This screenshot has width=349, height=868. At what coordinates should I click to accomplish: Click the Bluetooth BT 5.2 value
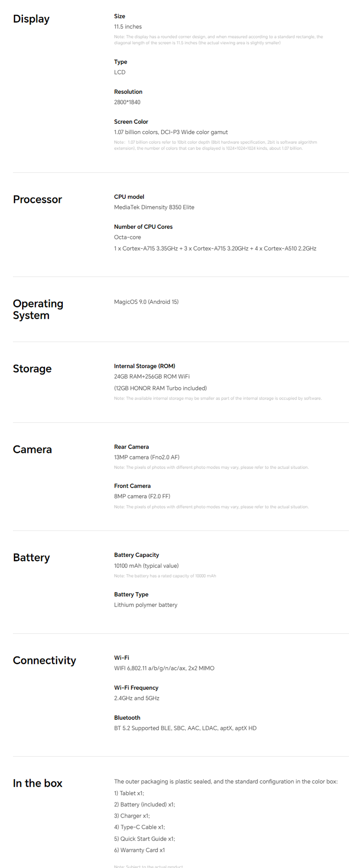[x=185, y=728]
